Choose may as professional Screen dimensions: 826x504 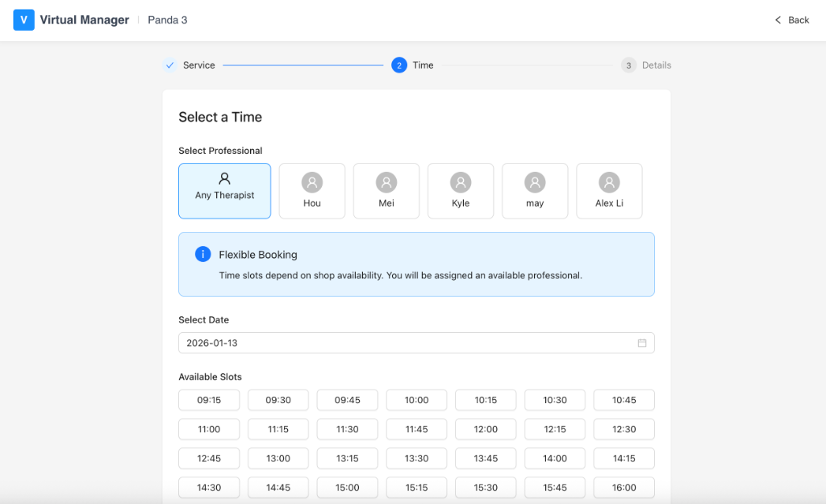click(x=535, y=190)
